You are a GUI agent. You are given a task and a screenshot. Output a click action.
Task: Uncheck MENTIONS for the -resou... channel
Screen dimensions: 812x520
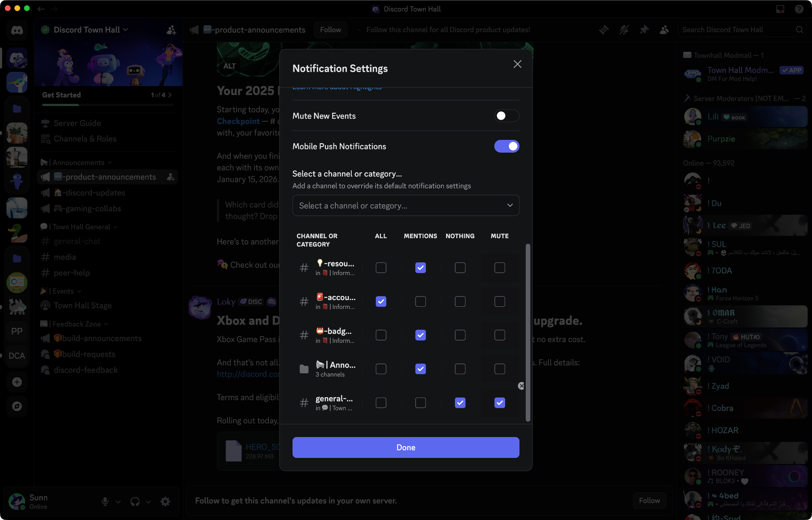(421, 268)
